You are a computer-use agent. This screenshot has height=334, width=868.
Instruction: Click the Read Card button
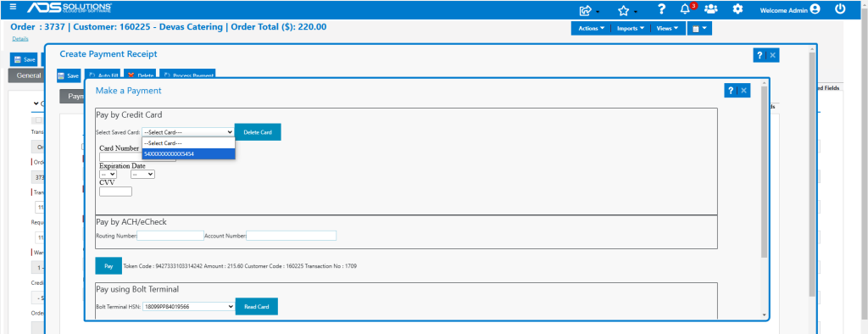click(x=256, y=306)
